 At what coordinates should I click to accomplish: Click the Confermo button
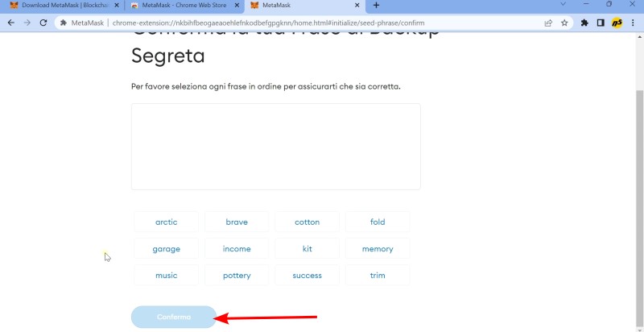[x=174, y=317]
